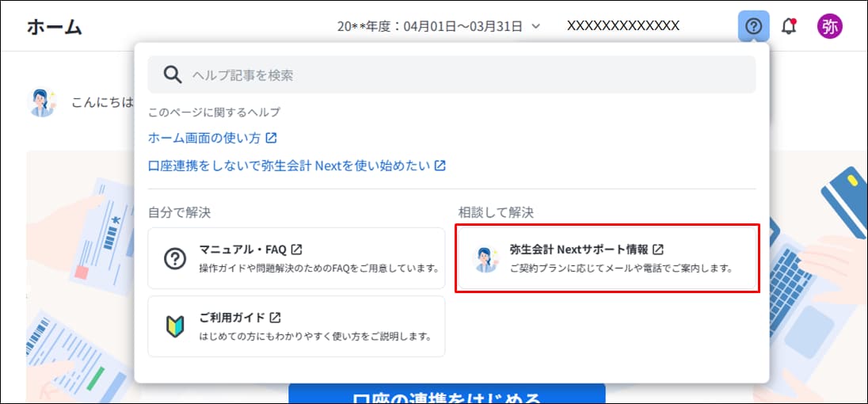Click external-link icon after 使い始めたい link
Viewport: 868px width, 404px height.
pyautogui.click(x=440, y=166)
